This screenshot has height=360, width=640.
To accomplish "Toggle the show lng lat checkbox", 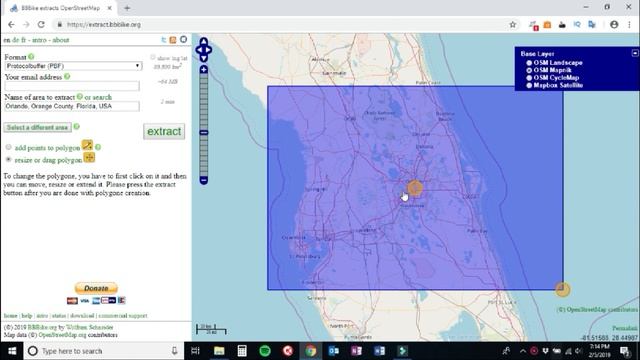I will pyautogui.click(x=153, y=57).
